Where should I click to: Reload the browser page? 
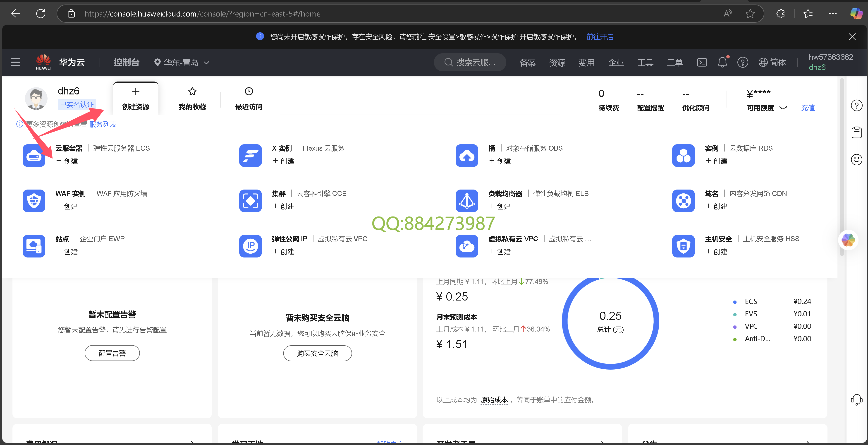point(41,14)
